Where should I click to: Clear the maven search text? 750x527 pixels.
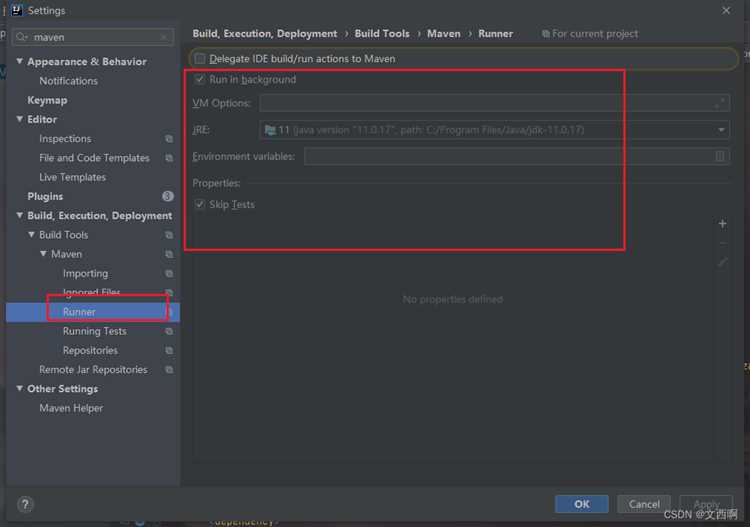pyautogui.click(x=164, y=37)
